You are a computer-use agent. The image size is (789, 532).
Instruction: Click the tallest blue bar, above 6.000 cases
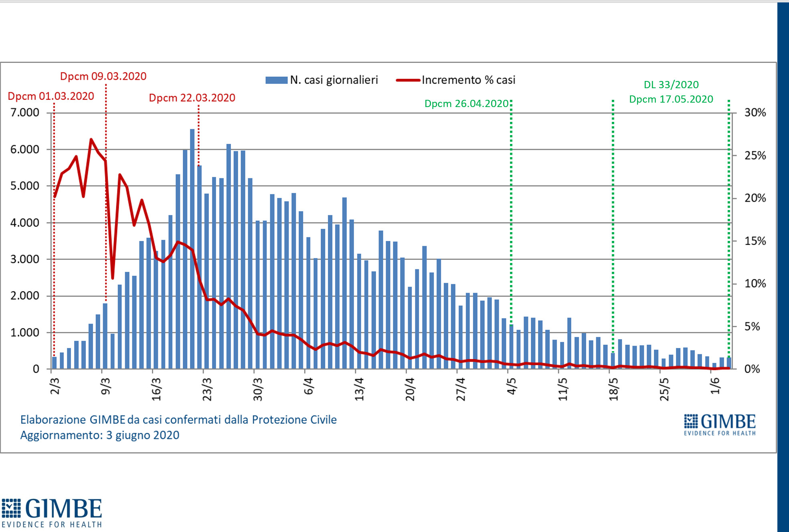[x=192, y=249]
